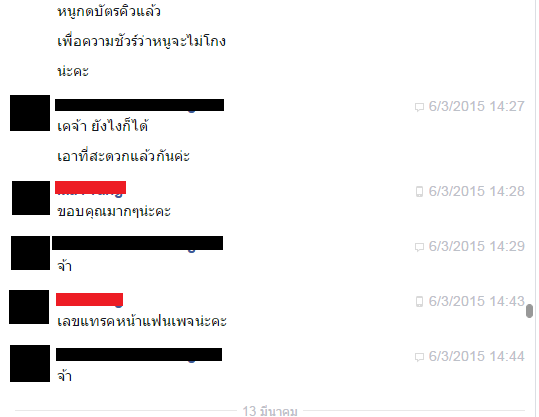Open redacted sender name at 14:27
539x417 pixels.
140,105
